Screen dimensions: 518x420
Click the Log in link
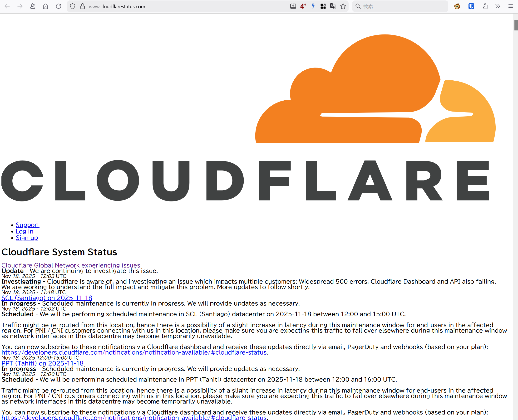coord(25,231)
